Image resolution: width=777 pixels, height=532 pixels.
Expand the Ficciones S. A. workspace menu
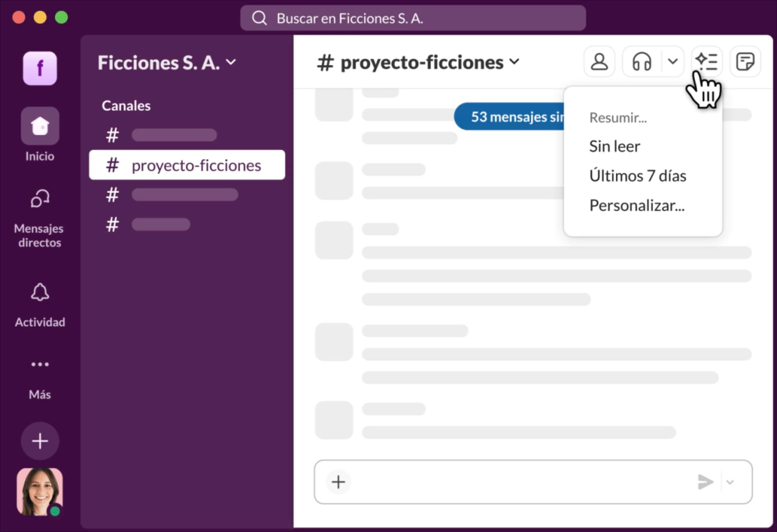pos(231,62)
